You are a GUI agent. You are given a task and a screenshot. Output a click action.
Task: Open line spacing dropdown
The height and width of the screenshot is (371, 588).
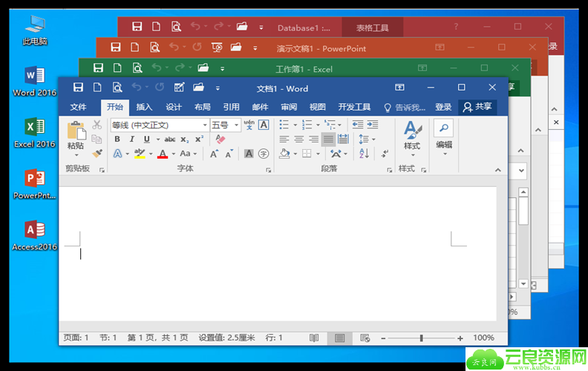(367, 139)
